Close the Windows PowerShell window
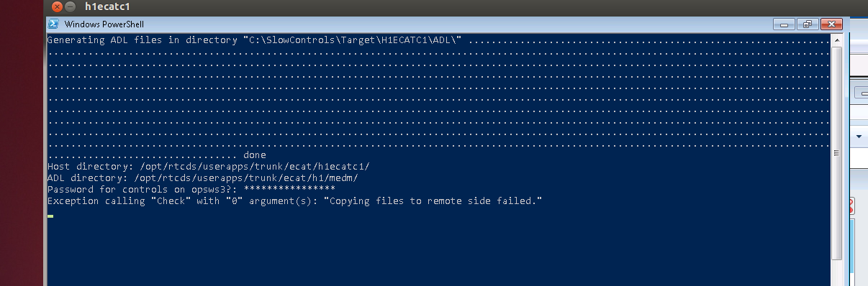Screen dimensions: 868x286 pyautogui.click(x=831, y=24)
